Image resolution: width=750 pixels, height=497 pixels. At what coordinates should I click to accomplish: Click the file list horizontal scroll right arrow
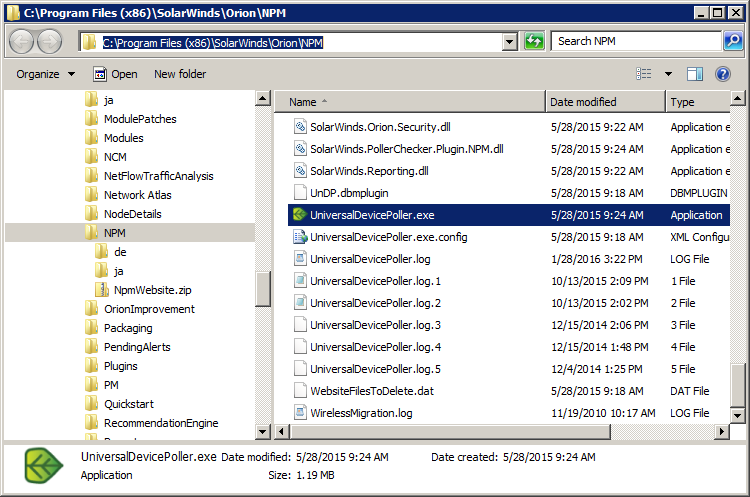722,432
